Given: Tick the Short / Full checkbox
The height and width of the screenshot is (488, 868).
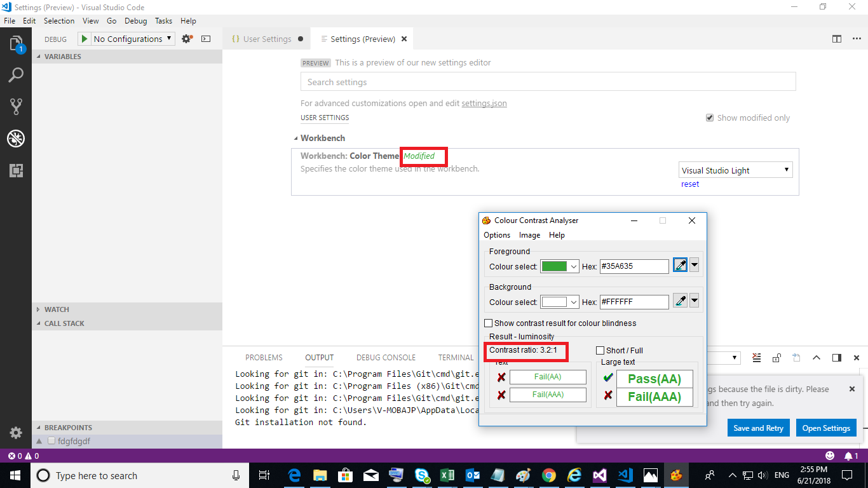Looking at the screenshot, I should click(x=600, y=350).
